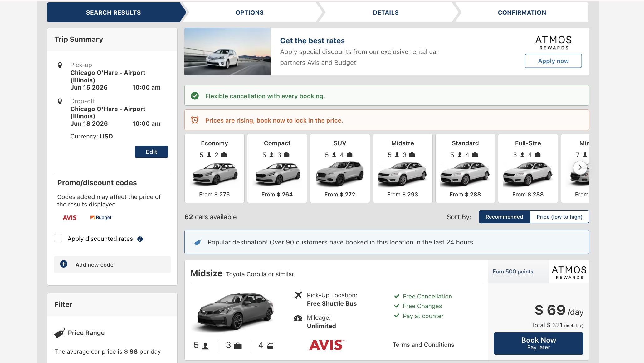Click the luggage icon in Toyota Corolla specs
644x363 pixels.
pos(238,346)
